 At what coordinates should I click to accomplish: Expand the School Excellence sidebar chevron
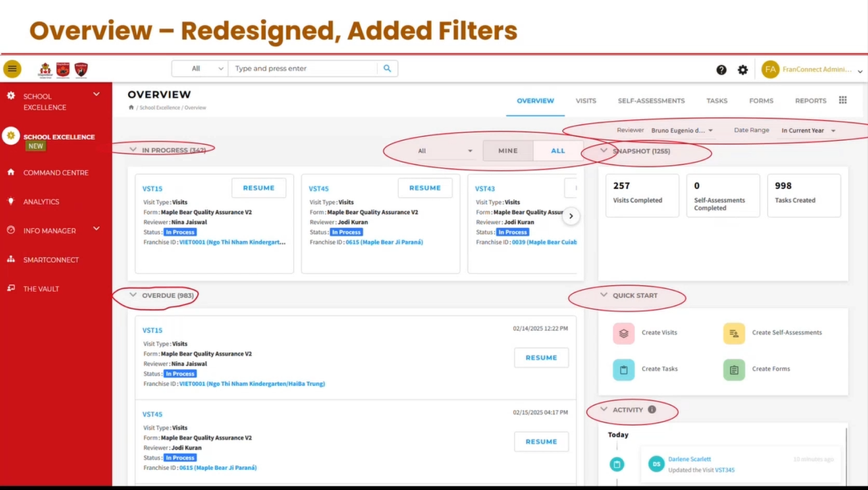pos(96,94)
